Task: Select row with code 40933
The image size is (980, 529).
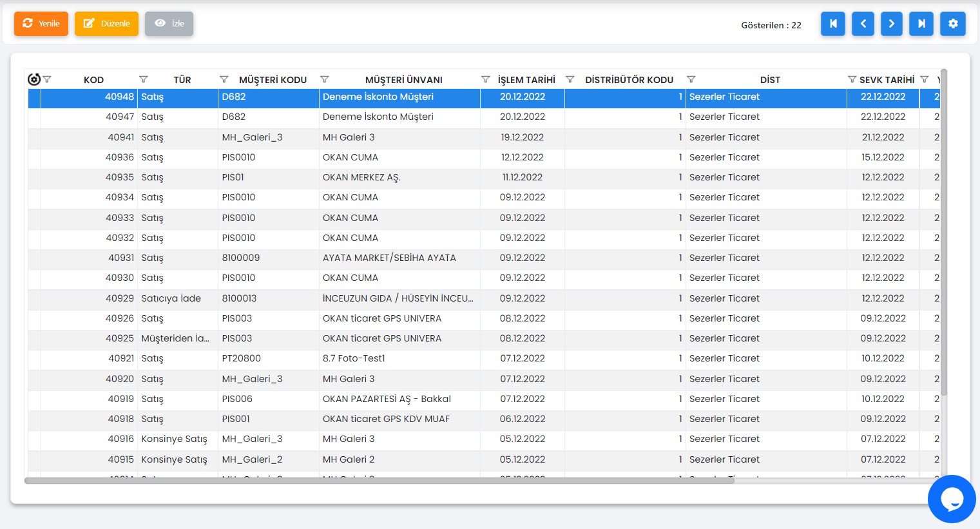Action: (484, 218)
